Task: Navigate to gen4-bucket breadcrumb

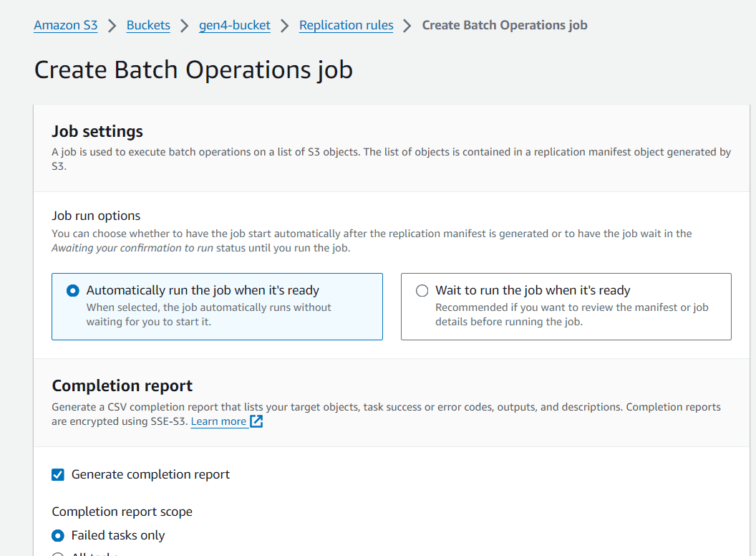Action: [235, 25]
